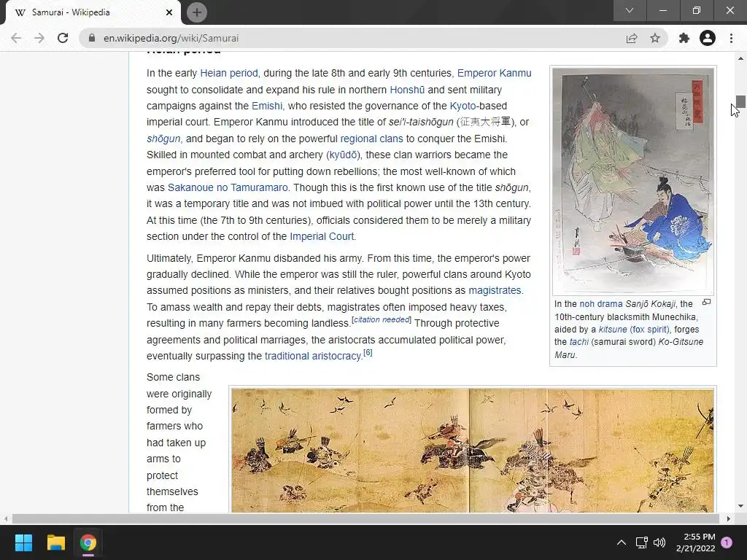Show hidden system tray icons
This screenshot has width=747, height=560.
pos(622,542)
